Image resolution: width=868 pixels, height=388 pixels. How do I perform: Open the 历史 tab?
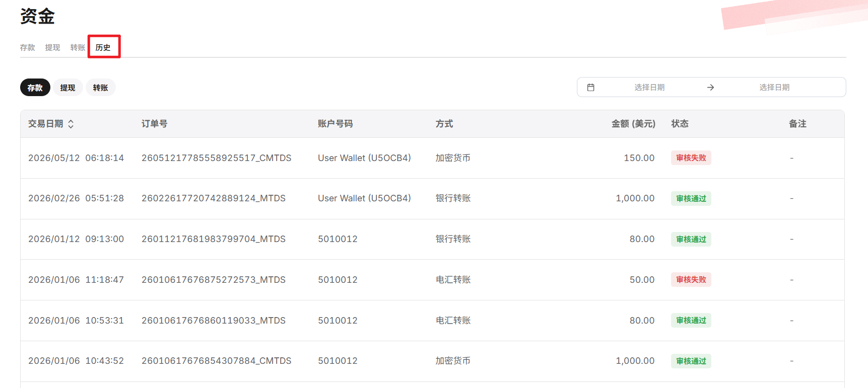coord(103,47)
